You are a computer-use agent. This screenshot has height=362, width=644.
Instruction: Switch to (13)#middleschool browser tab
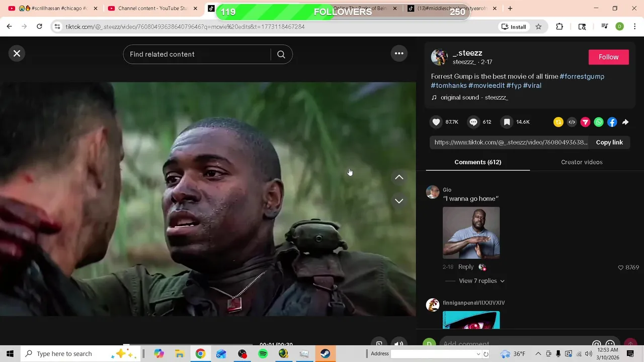click(452, 9)
